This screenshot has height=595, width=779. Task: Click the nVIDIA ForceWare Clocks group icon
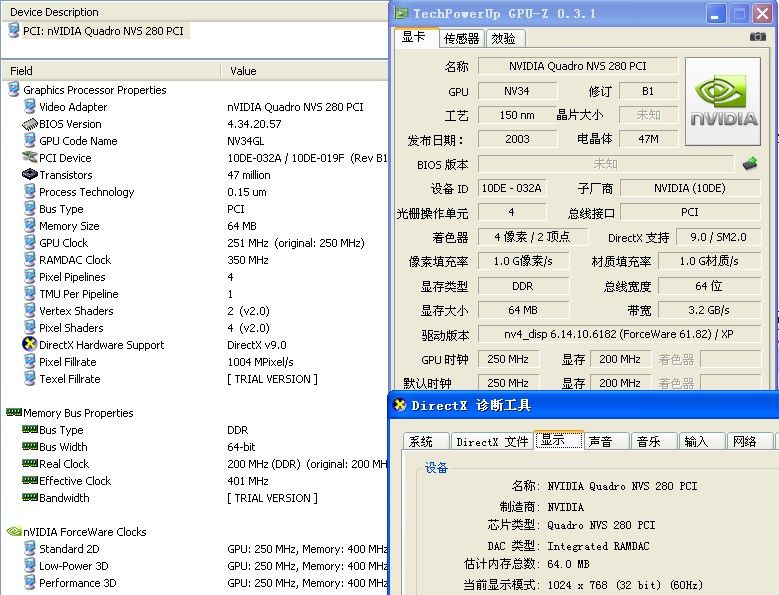point(14,531)
